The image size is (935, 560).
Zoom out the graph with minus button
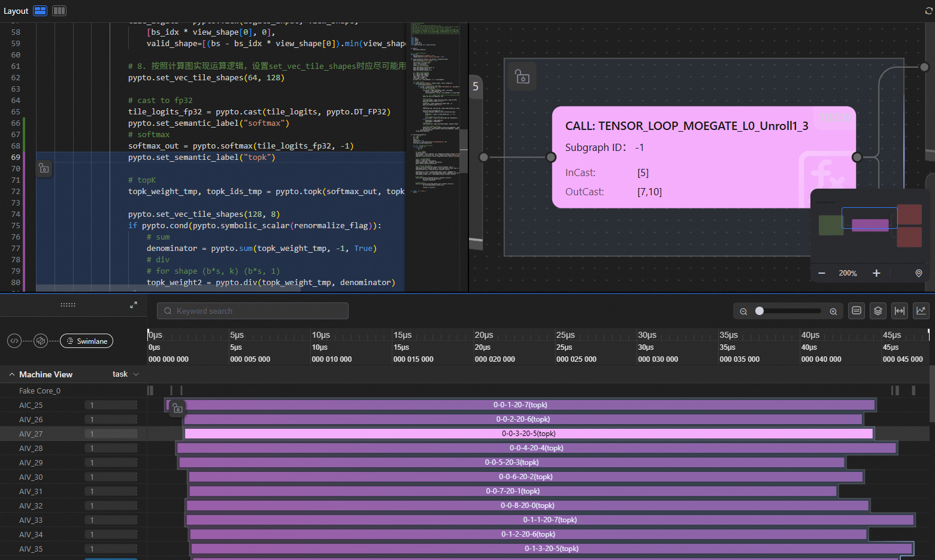click(822, 273)
